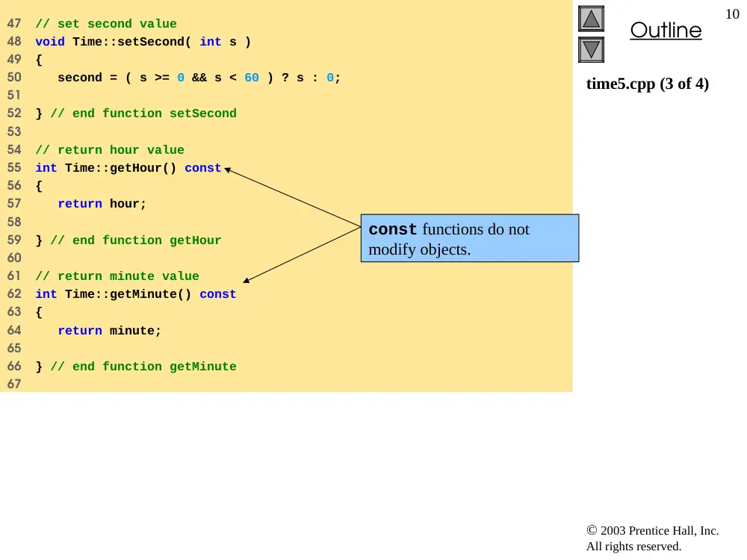Select the "second = ( s >= 0 && s < 60 )" statement
This screenshot has width=747, height=560.
(199, 78)
